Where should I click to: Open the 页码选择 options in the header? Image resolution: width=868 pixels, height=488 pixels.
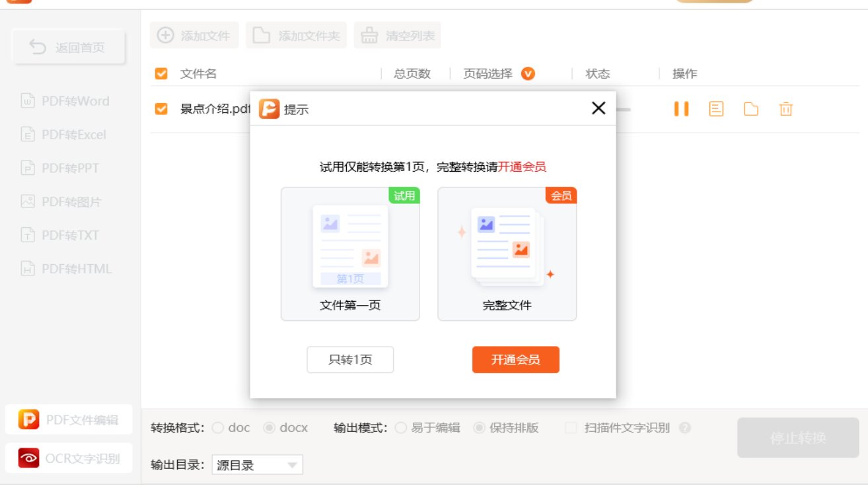(x=526, y=73)
